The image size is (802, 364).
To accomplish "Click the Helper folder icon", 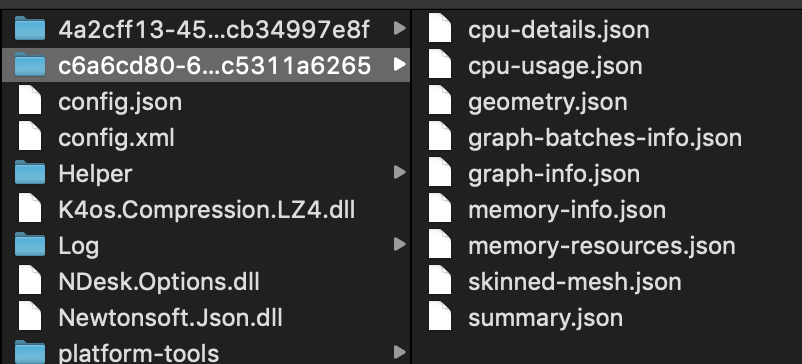I will 30,173.
